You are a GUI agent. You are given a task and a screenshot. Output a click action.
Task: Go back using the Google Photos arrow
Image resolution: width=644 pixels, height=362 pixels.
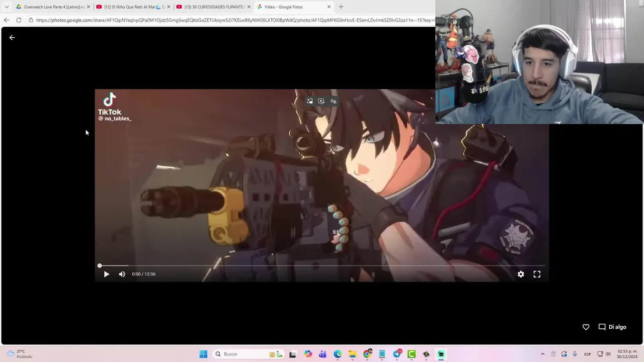point(12,38)
